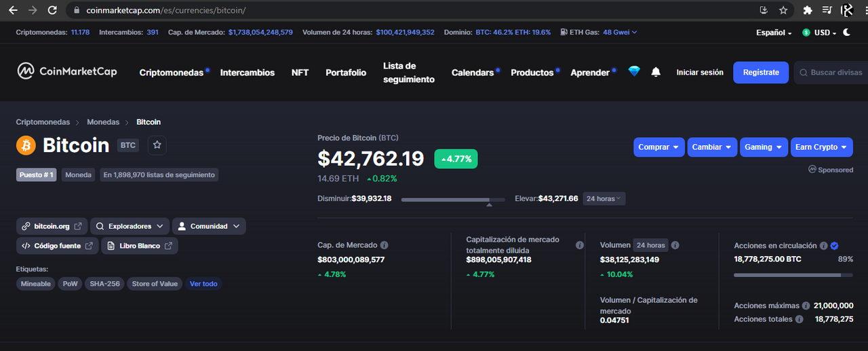The width and height of the screenshot is (868, 351).
Task: Click the address bar lock icon
Action: point(76,11)
